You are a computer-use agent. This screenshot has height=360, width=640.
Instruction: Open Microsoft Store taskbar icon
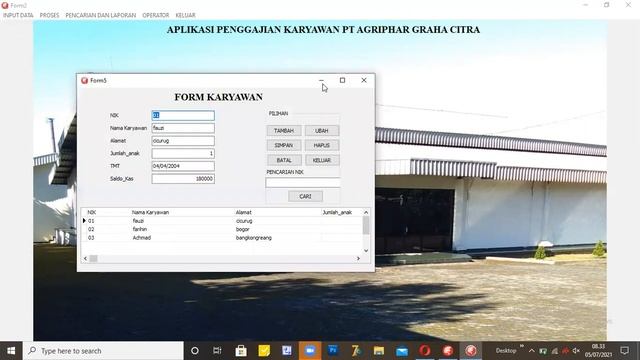tap(241, 351)
